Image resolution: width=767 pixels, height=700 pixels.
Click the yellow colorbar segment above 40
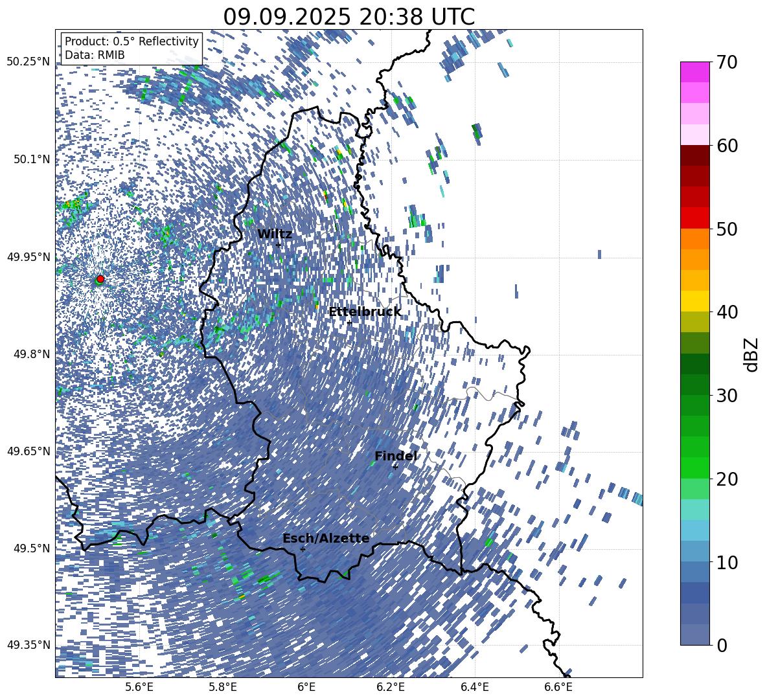(694, 301)
